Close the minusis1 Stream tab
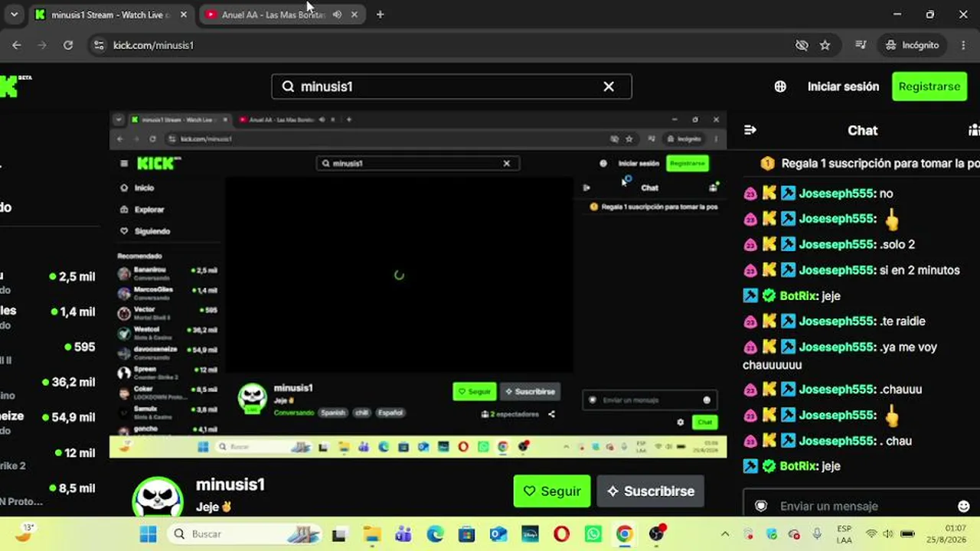The width and height of the screenshot is (980, 551). [184, 15]
